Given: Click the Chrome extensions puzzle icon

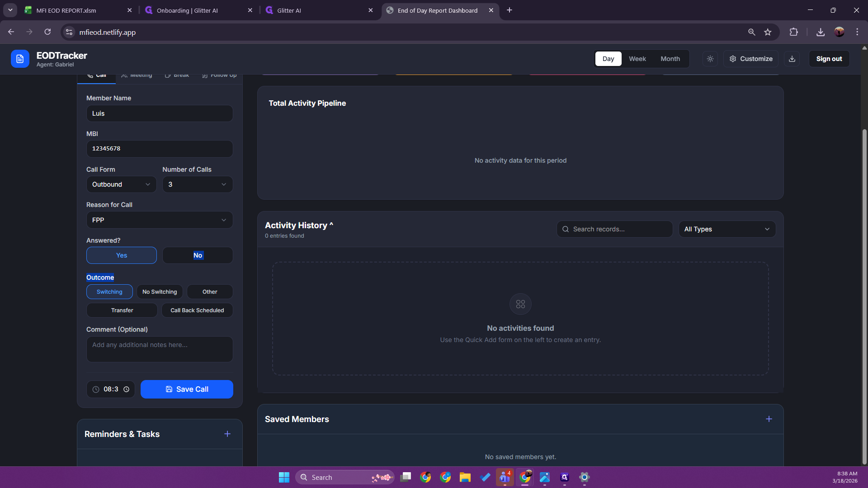Looking at the screenshot, I should coord(793,32).
